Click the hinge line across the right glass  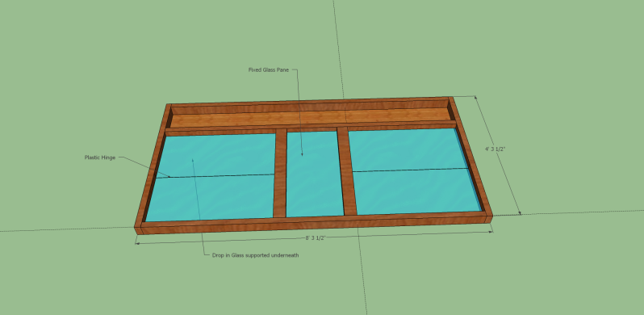(410, 170)
